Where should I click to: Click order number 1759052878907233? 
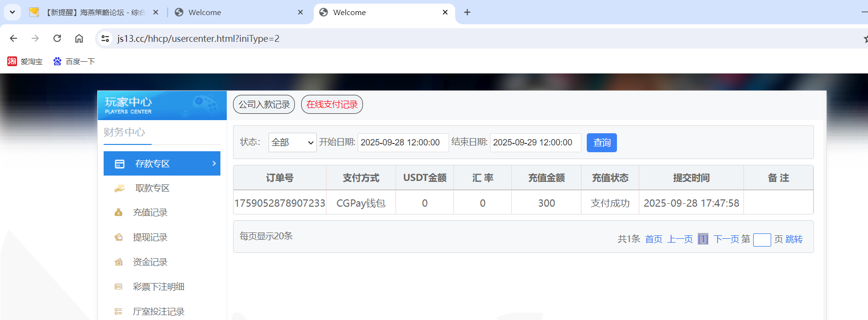(x=280, y=203)
